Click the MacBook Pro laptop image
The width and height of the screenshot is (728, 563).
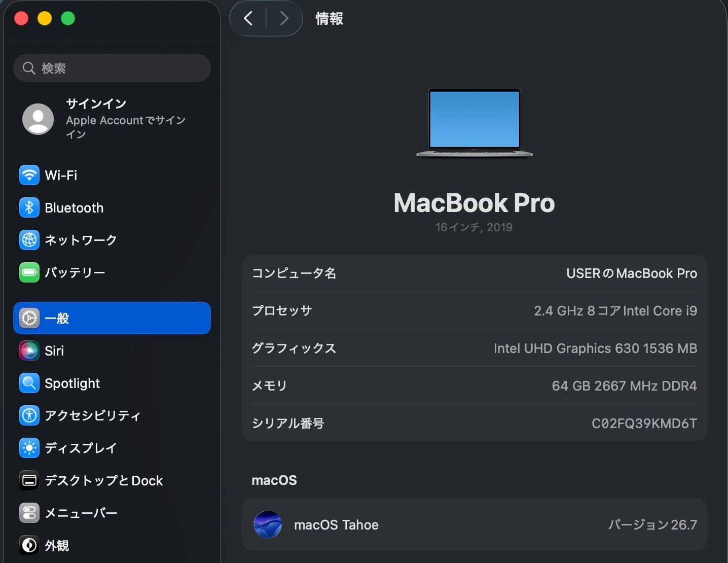coord(475,123)
